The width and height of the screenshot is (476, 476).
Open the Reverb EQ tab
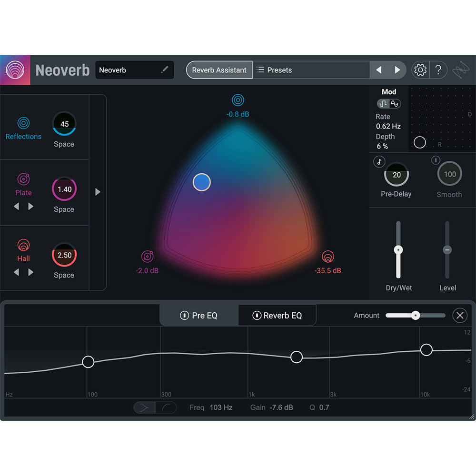[277, 315]
